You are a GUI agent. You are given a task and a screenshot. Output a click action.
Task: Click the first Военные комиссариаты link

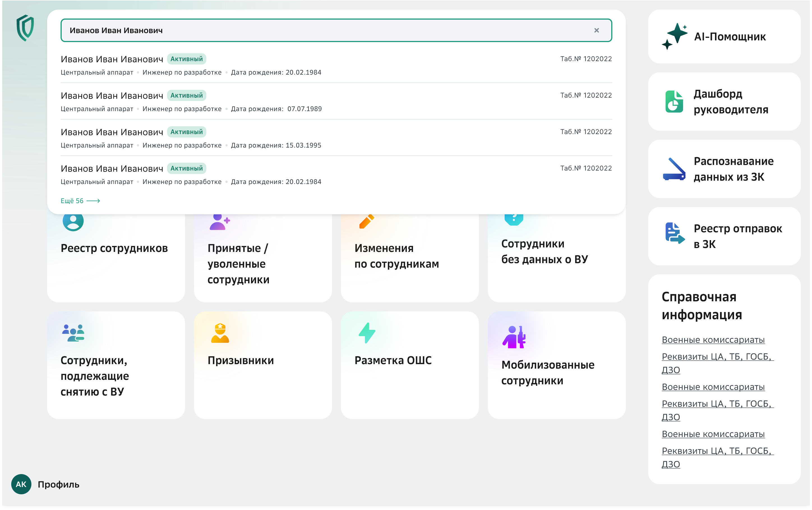(713, 340)
